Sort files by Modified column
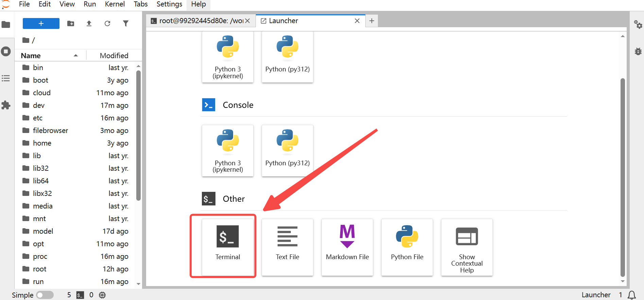Viewport: 644px width, 300px height. coord(114,55)
